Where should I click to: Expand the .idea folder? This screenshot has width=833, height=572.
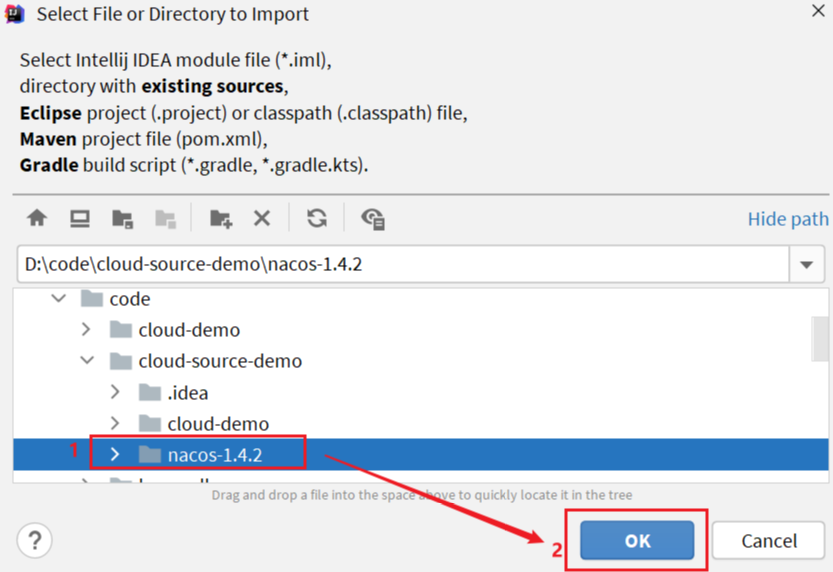pos(115,392)
